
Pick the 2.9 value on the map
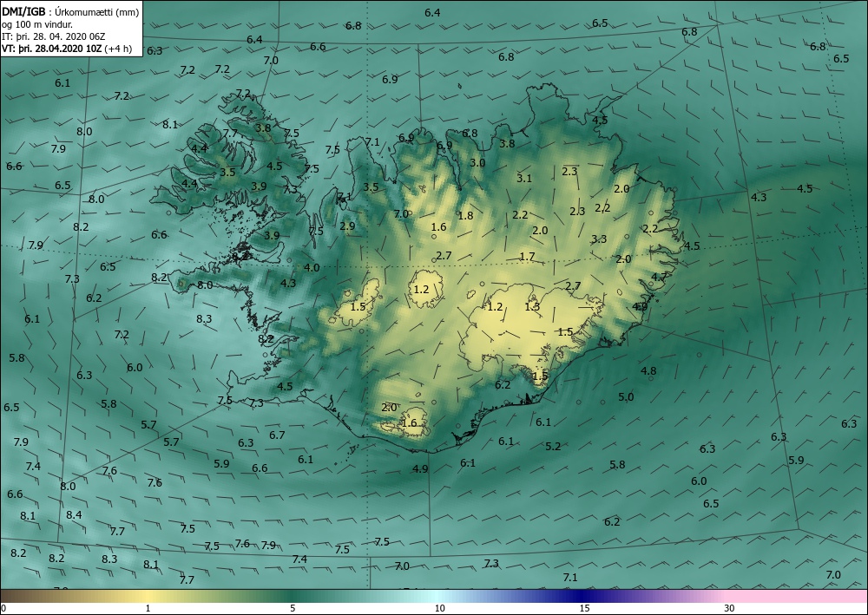click(347, 226)
